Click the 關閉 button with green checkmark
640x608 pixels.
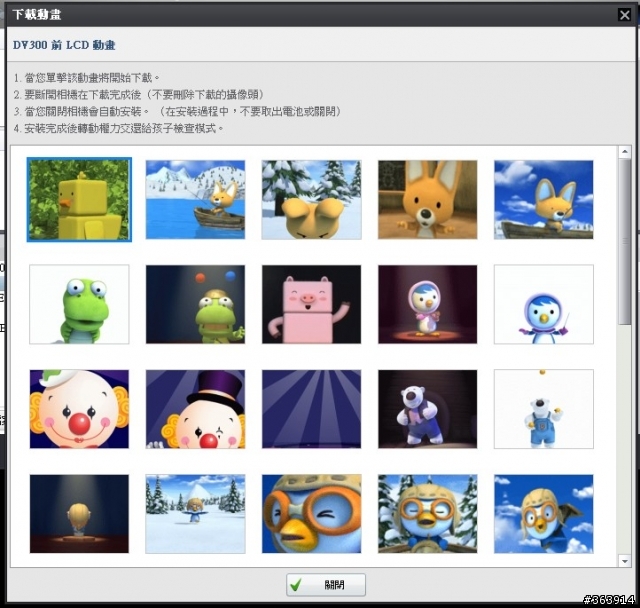[x=326, y=585]
